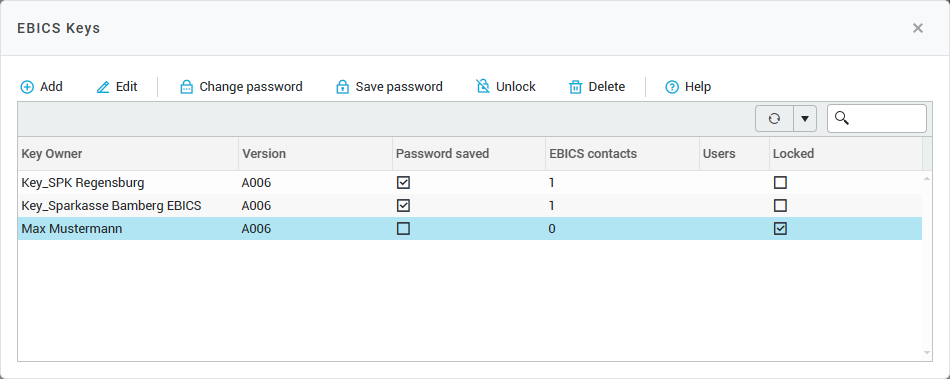This screenshot has width=950, height=379.
Task: Click the Add plus-circle icon
Action: (27, 87)
